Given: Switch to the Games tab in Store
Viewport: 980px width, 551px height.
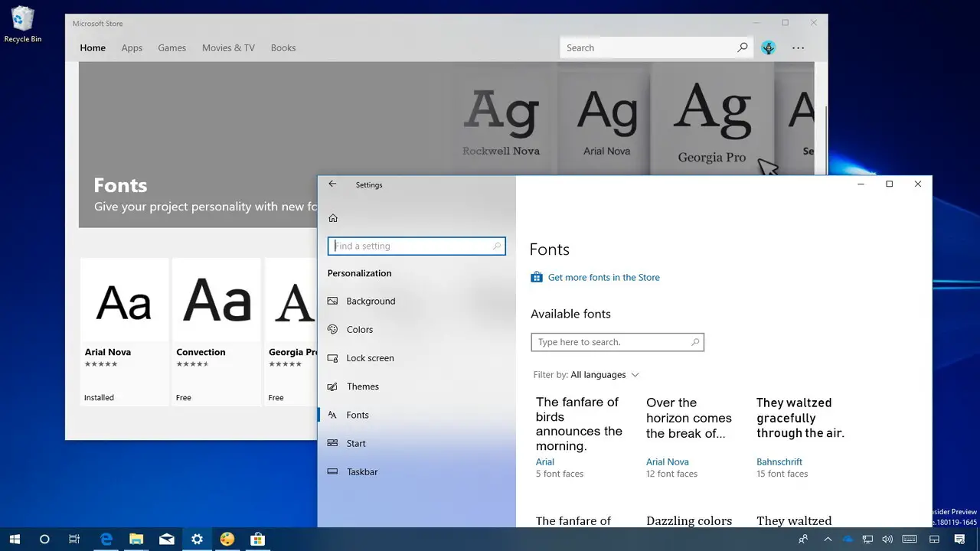Looking at the screenshot, I should [172, 47].
